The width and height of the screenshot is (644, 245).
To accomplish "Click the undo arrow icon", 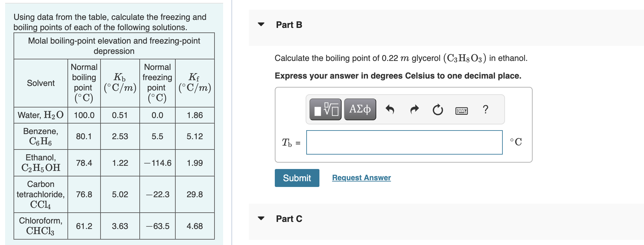I will (x=390, y=109).
